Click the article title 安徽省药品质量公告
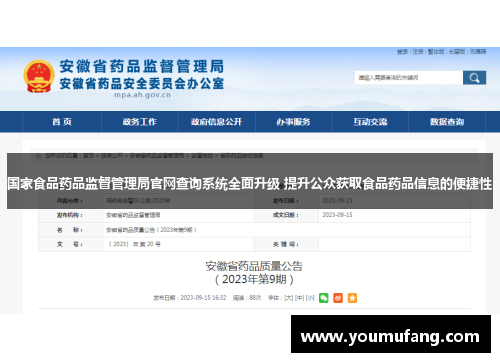Viewport: 500px width, 362px height. click(x=254, y=266)
